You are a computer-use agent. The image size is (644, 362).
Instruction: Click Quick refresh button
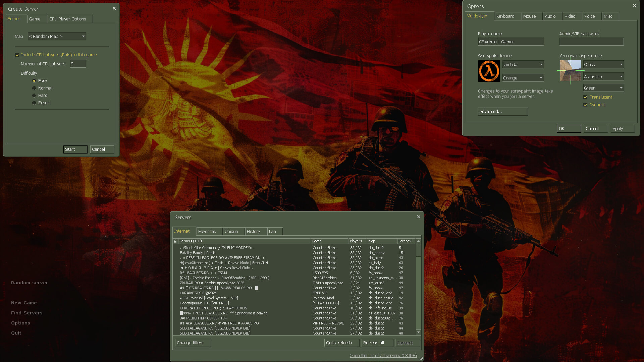tap(342, 343)
